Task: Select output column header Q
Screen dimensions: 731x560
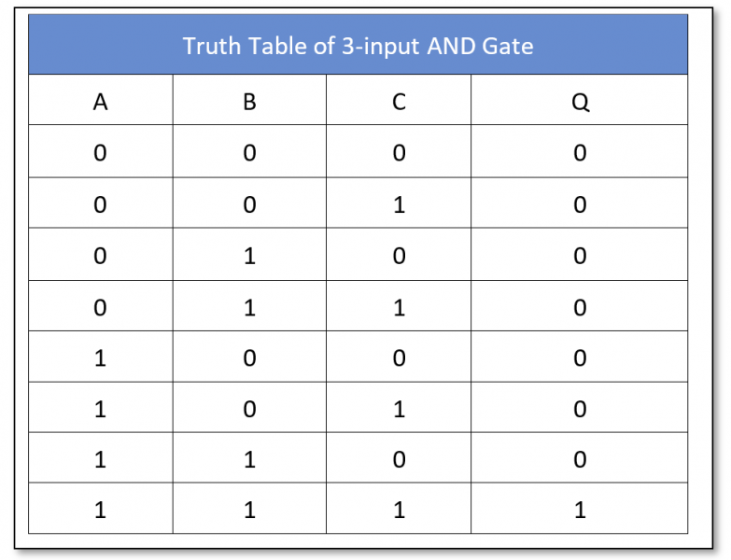Action: point(580,100)
